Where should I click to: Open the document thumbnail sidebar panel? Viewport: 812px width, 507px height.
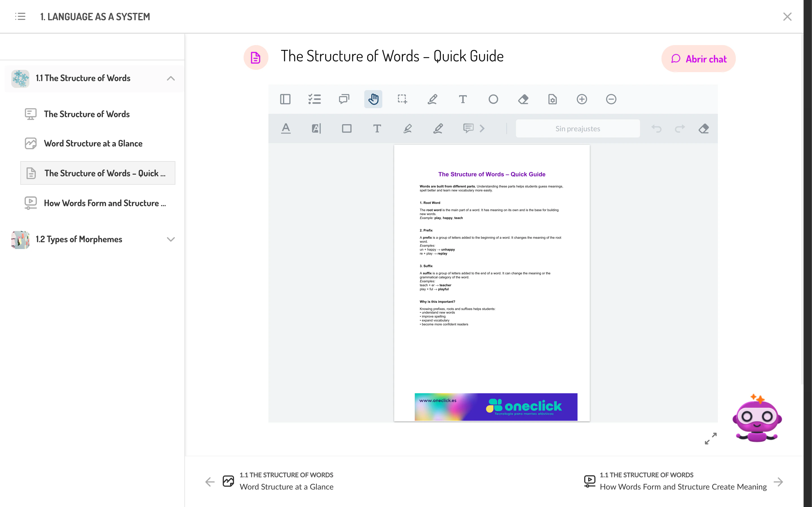(285, 99)
